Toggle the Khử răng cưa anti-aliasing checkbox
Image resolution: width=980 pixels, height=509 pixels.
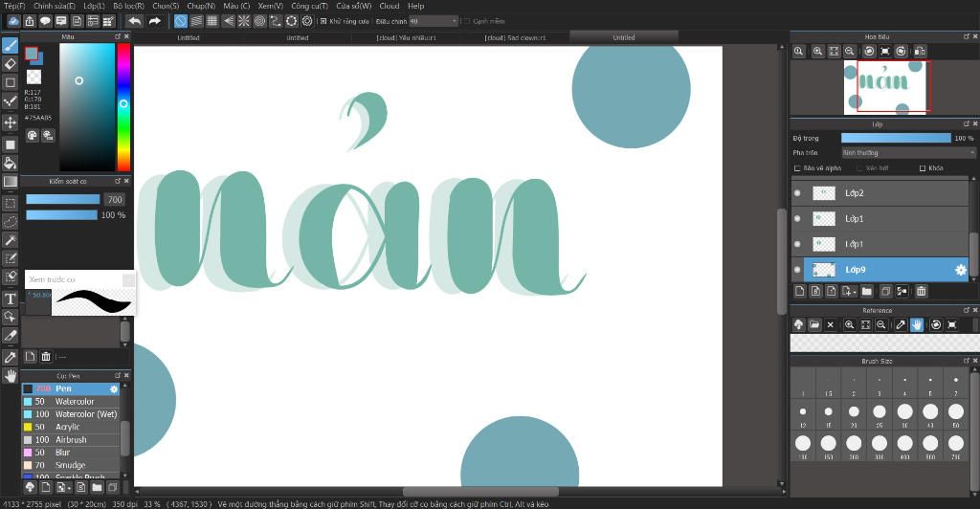point(323,21)
